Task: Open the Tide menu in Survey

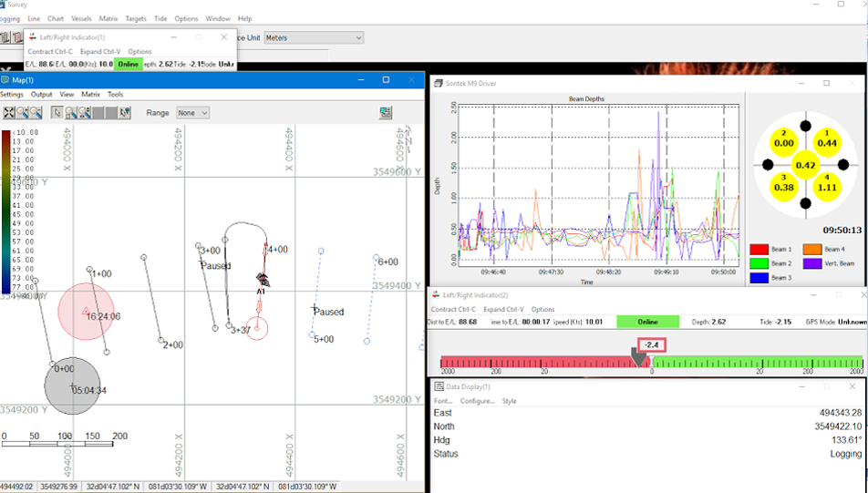Action: point(160,18)
